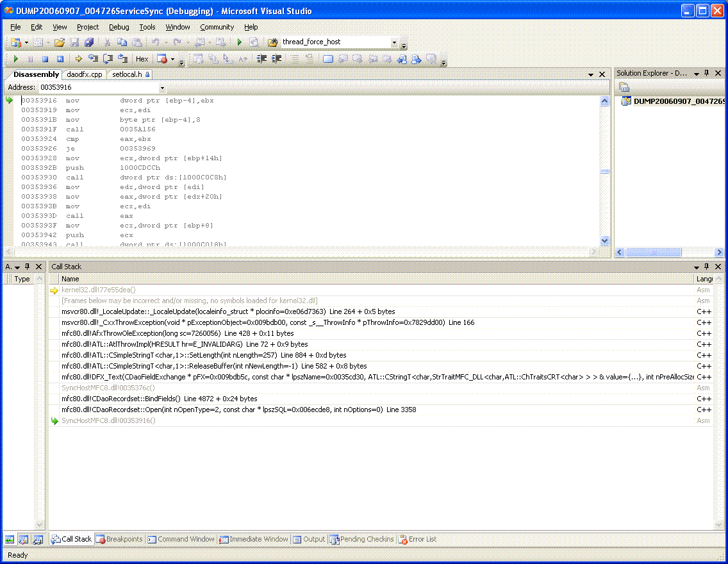The image size is (728, 564).
Task: Close the Disassembly document window
Action: [602, 74]
